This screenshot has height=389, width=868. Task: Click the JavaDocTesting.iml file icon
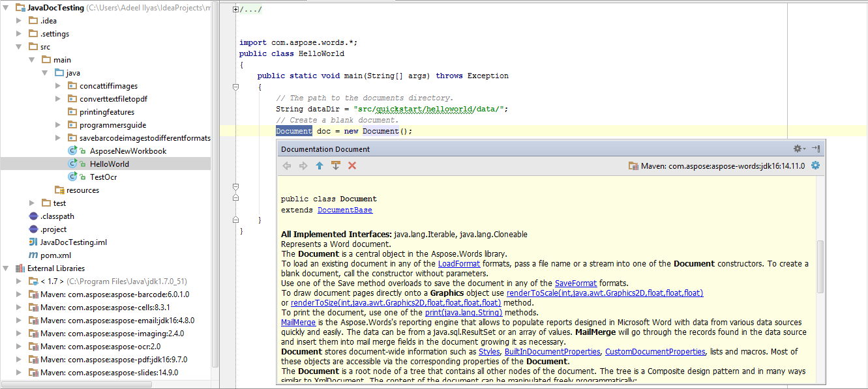(33, 242)
